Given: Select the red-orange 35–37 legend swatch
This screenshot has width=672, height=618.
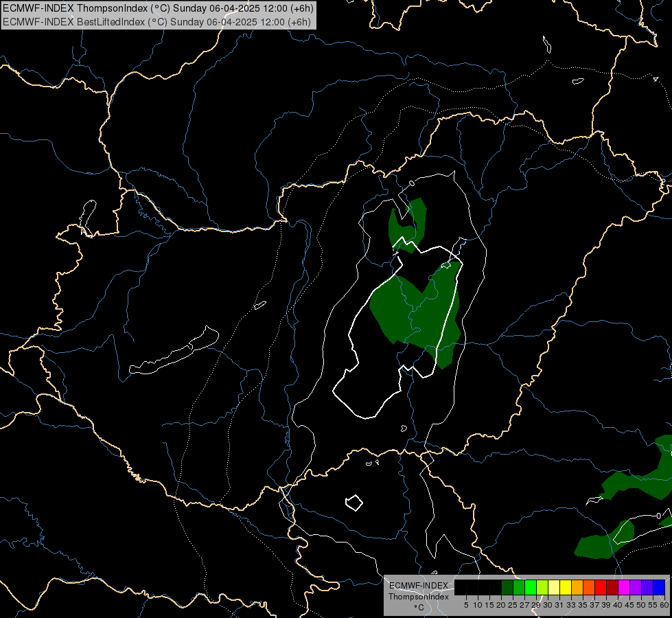Looking at the screenshot, I should pos(589,587).
